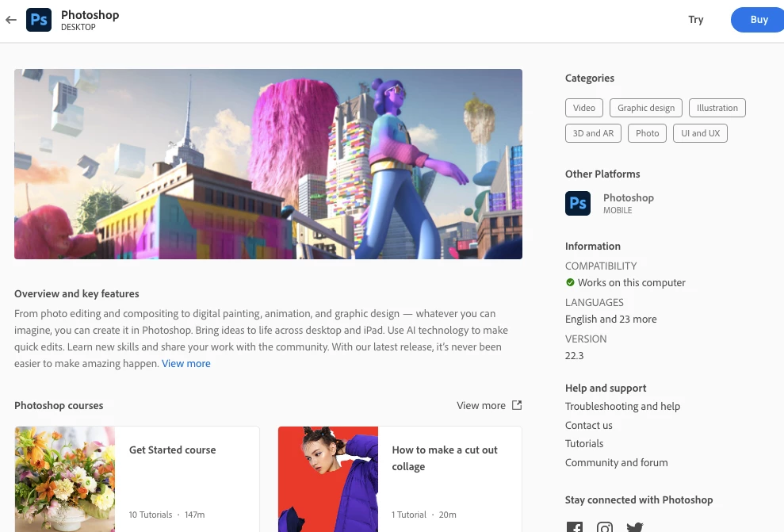Click the Photoshop Ps app icon in header
Screen dimensions: 784x532
39,20
